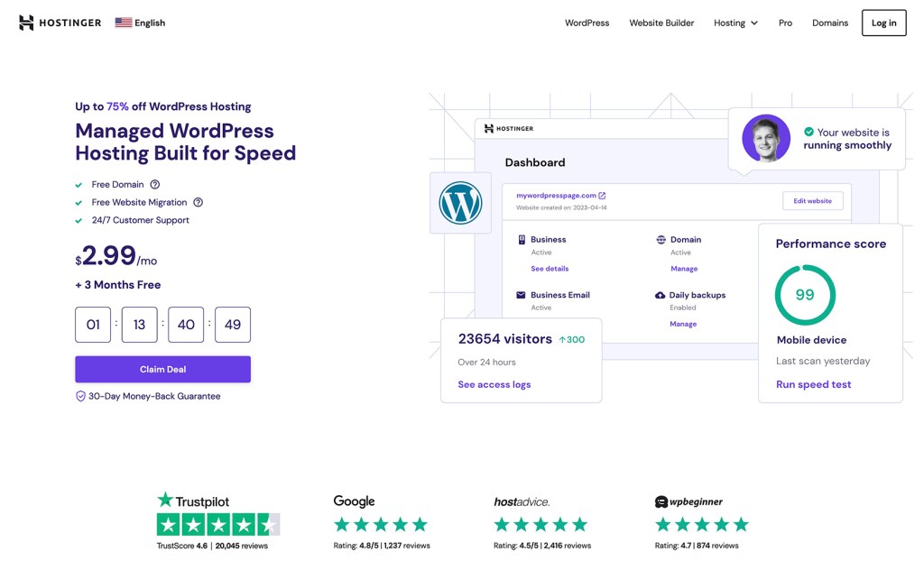Viewport: 924px width, 561px height.
Task: Click the Hostinger logo in header
Action: (x=60, y=23)
